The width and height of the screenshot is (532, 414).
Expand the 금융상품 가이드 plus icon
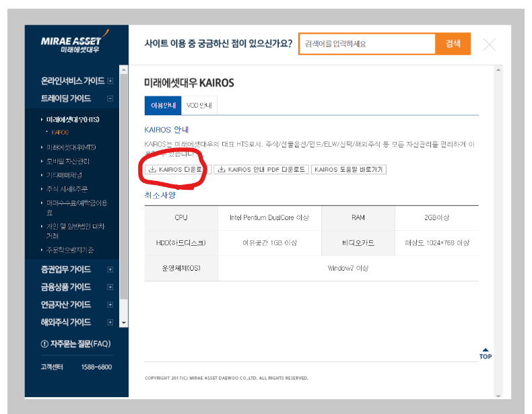pos(110,287)
